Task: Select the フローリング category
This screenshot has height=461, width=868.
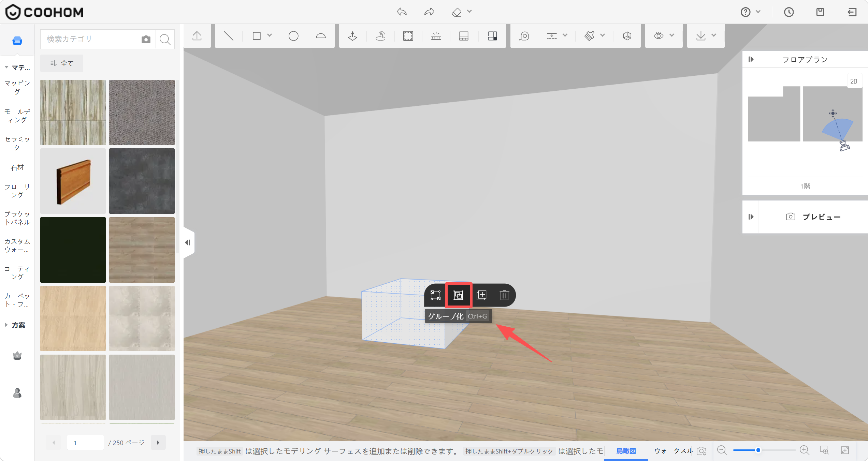Action: 17,191
